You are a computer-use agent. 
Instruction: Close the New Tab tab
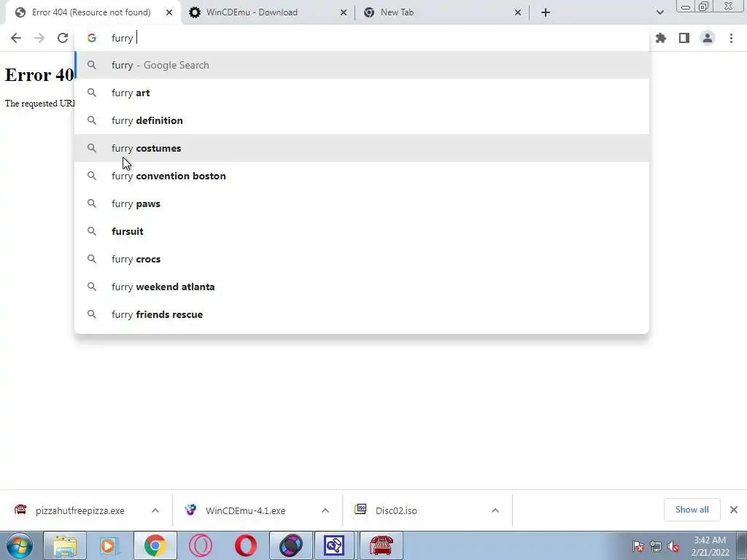pos(518,12)
